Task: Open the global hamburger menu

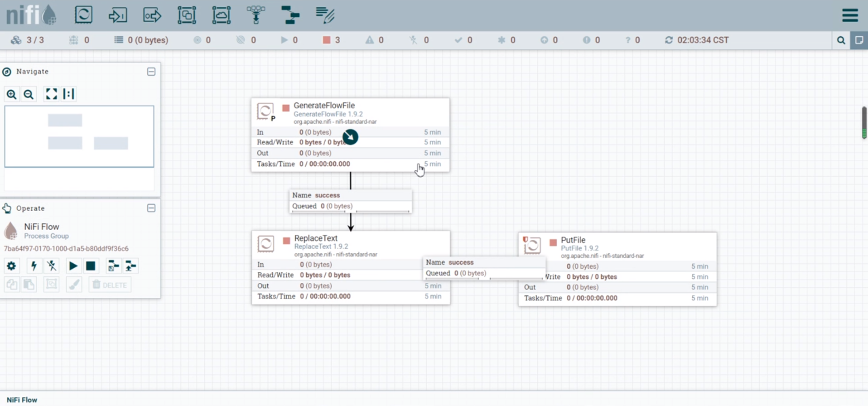Action: click(x=850, y=15)
